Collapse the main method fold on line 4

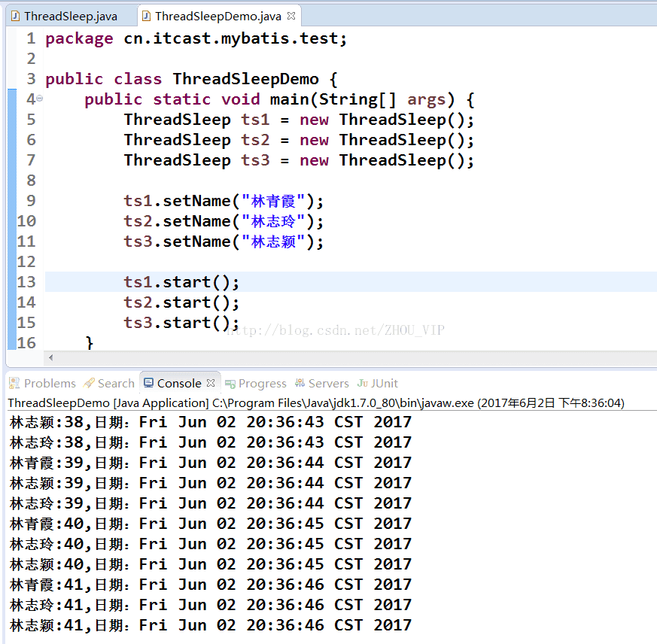[x=40, y=99]
